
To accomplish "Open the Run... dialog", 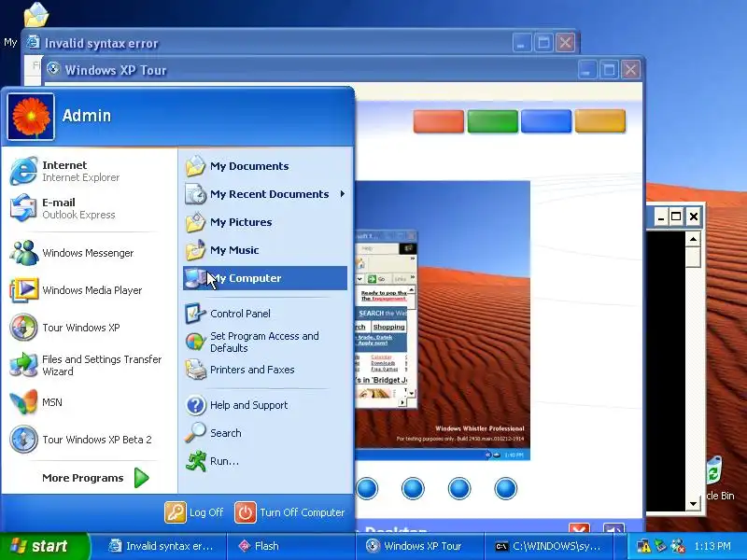I will point(265,461).
